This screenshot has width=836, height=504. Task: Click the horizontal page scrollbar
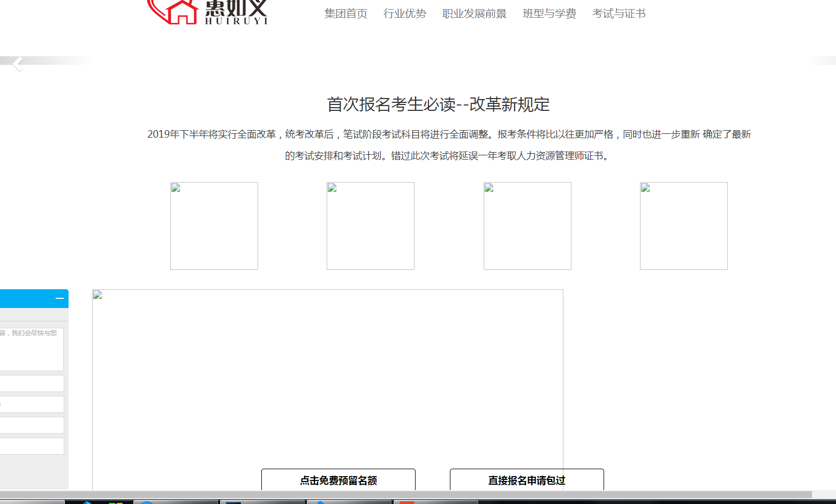point(405,494)
